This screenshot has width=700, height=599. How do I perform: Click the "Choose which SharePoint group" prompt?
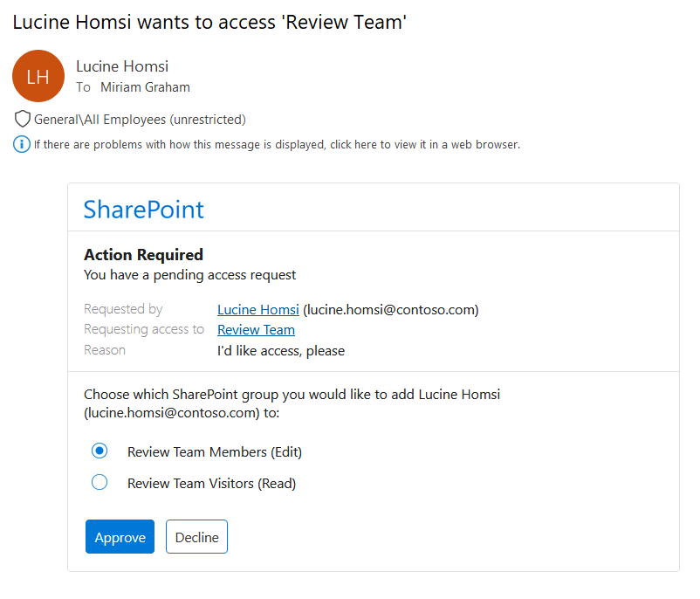click(292, 403)
